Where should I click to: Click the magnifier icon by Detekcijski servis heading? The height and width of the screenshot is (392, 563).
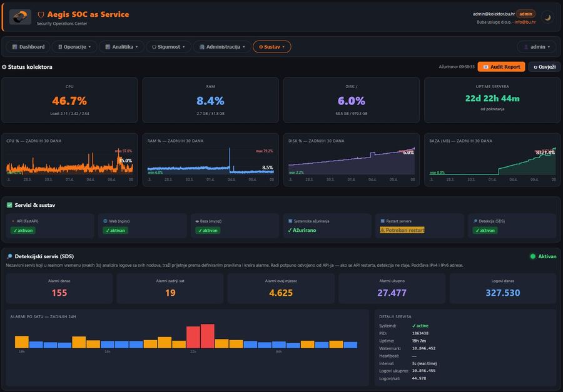pos(9,256)
